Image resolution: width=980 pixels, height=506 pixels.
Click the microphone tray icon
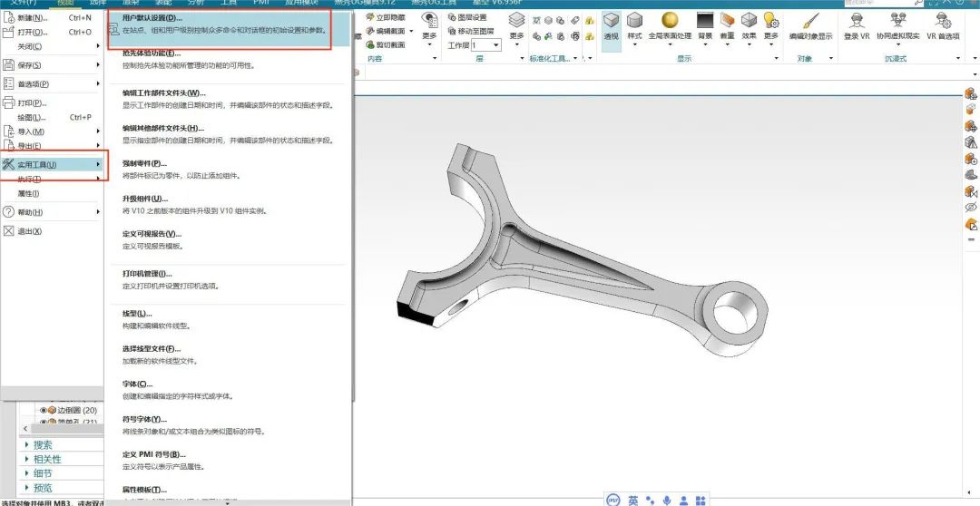pyautogui.click(x=668, y=501)
